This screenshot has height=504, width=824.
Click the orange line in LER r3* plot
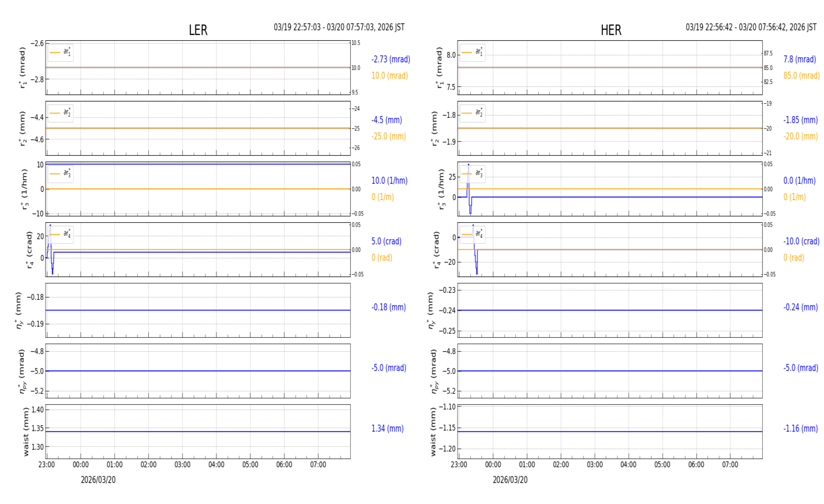[198, 189]
